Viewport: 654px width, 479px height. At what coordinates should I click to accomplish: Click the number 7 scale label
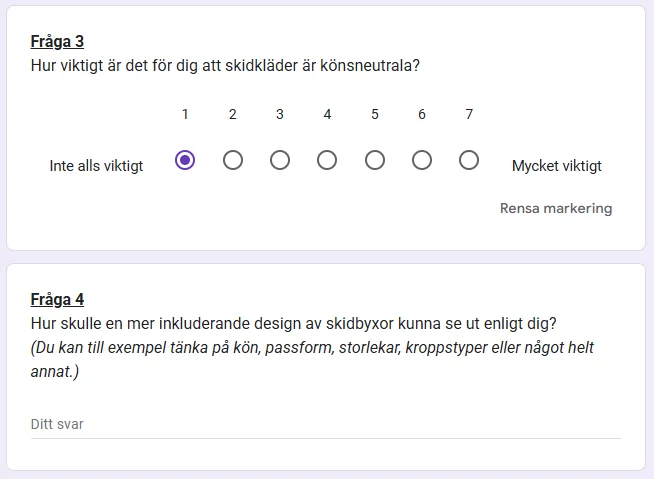tap(469, 114)
